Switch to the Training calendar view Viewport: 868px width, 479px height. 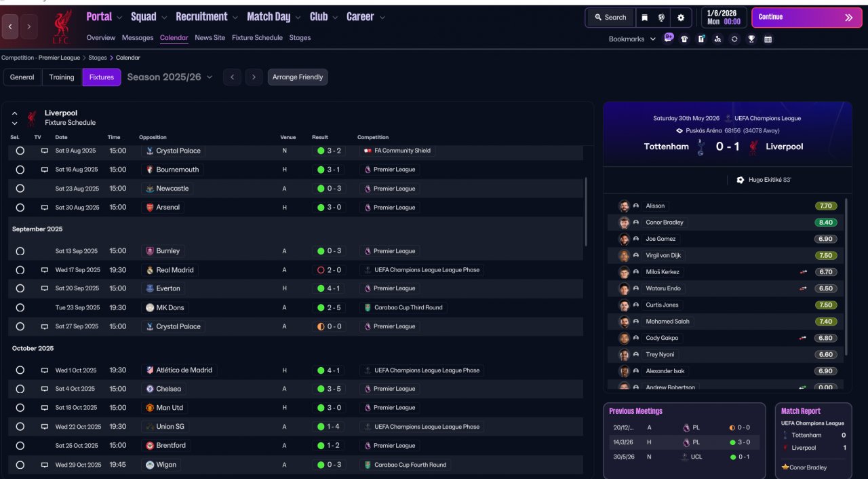point(62,77)
